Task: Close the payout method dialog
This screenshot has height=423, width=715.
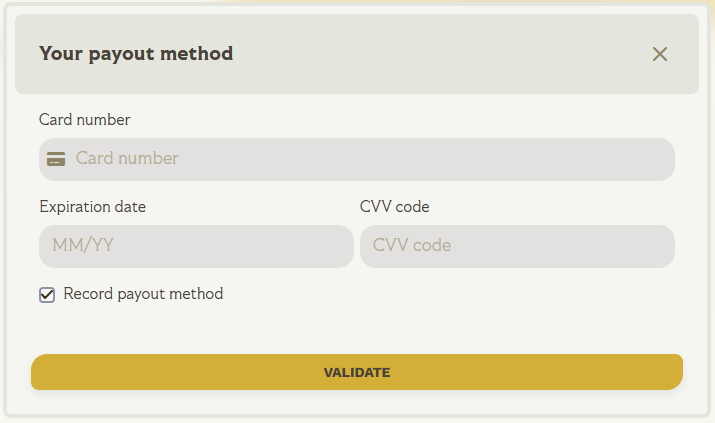Action: (x=659, y=54)
